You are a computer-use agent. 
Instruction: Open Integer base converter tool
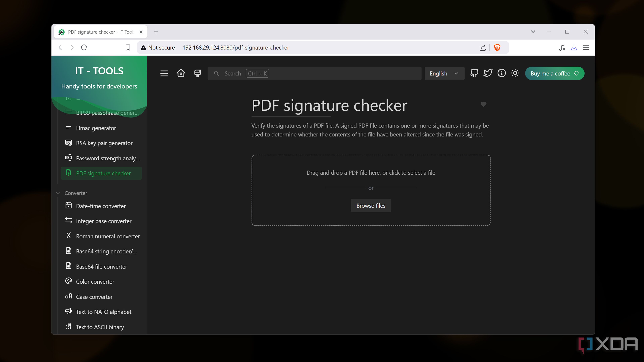click(x=101, y=221)
